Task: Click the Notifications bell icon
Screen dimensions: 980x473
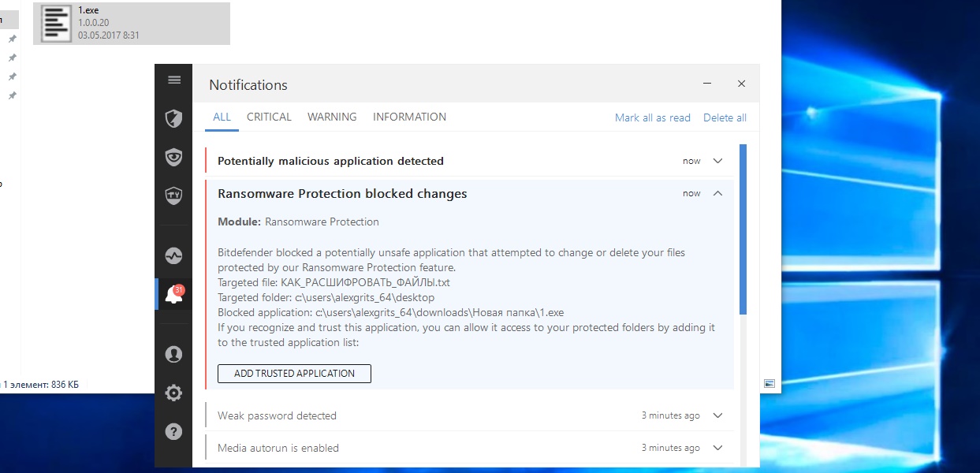Action: pos(173,294)
